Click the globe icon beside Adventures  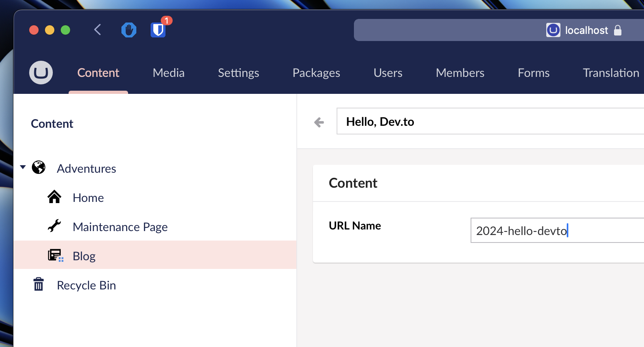[39, 168]
